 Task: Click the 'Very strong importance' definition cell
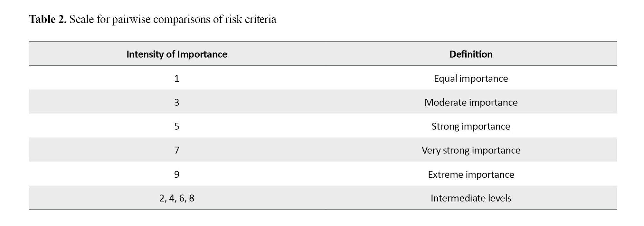tap(471, 150)
